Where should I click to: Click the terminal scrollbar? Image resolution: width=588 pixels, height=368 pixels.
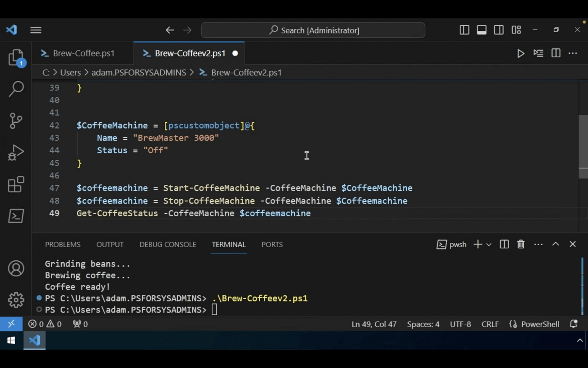click(582, 286)
